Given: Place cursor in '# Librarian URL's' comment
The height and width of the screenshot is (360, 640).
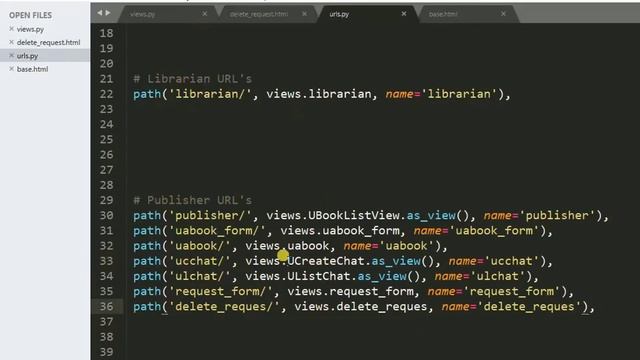Looking at the screenshot, I should tap(193, 79).
